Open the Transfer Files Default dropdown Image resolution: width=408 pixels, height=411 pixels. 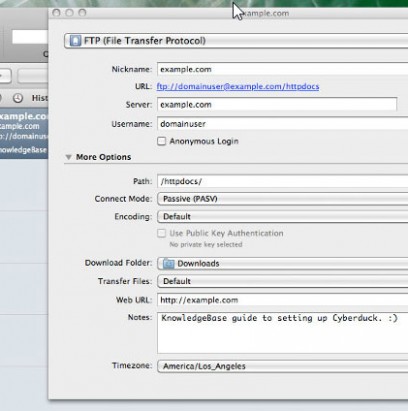pos(283,281)
